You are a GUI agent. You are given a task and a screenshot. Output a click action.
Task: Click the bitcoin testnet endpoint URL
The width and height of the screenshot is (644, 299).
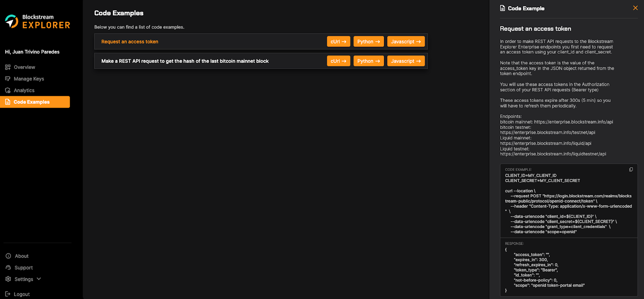547,133
